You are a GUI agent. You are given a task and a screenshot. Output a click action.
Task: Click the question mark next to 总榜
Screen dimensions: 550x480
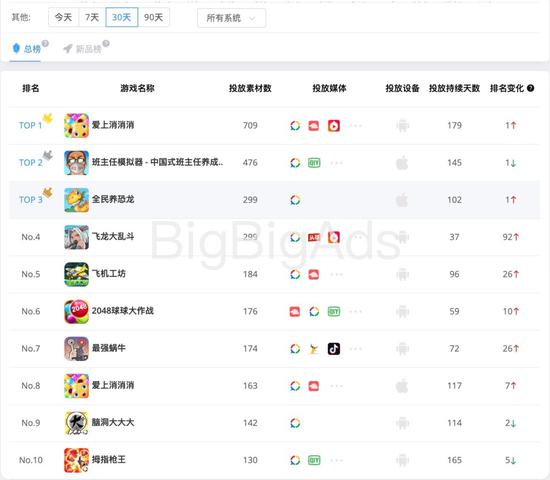click(45, 44)
